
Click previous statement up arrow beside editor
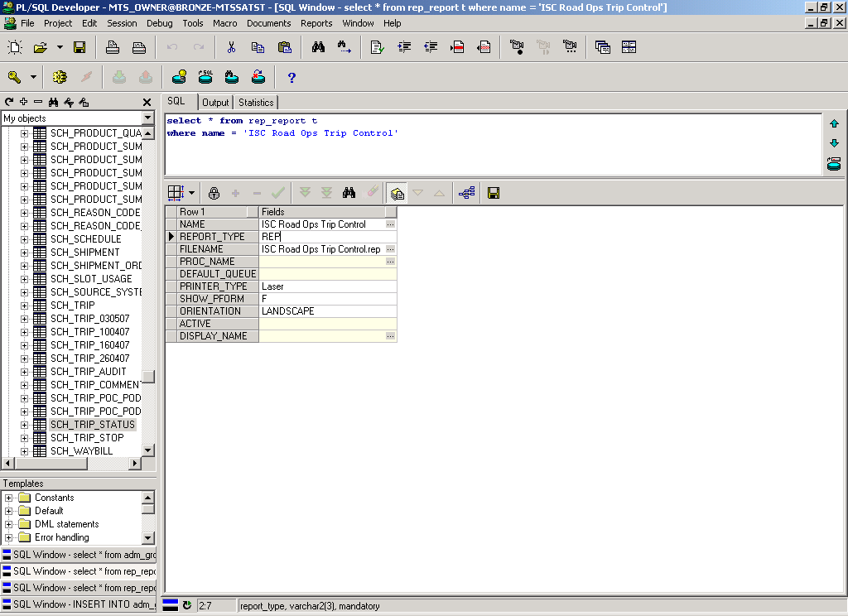(x=834, y=124)
